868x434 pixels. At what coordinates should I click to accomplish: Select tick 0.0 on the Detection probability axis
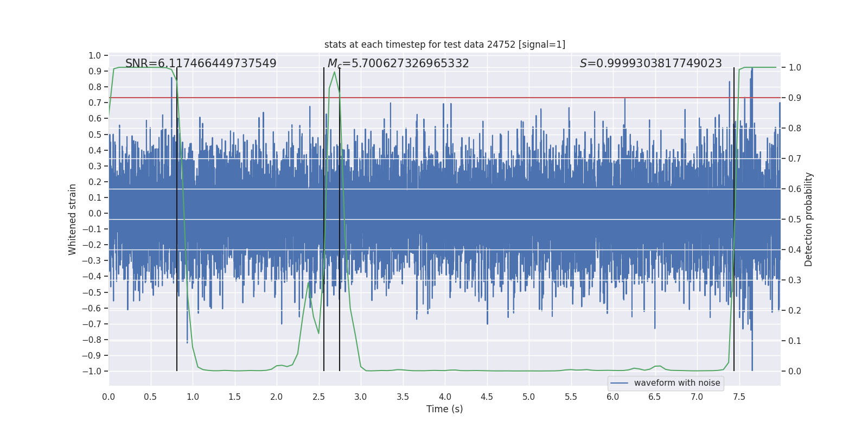[795, 371]
